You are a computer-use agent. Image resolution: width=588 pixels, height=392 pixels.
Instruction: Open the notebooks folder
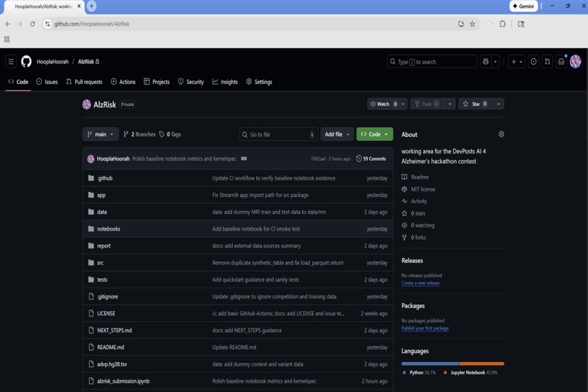click(109, 228)
